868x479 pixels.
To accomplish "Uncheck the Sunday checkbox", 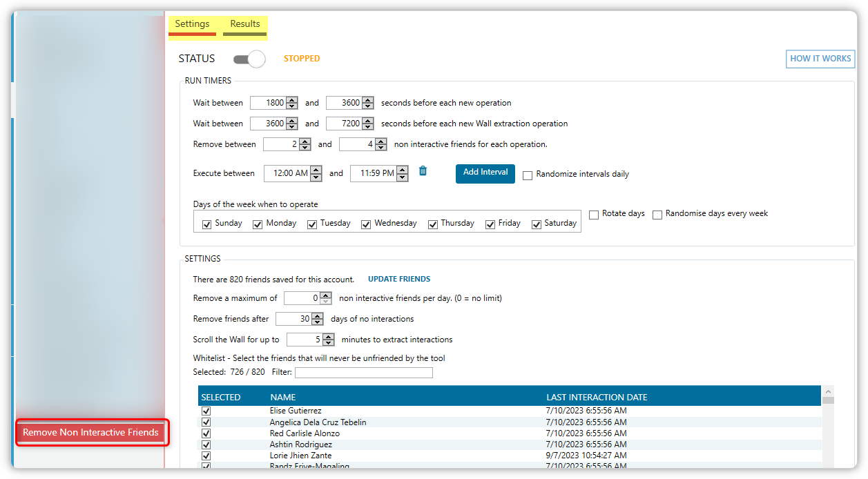I will click(206, 224).
